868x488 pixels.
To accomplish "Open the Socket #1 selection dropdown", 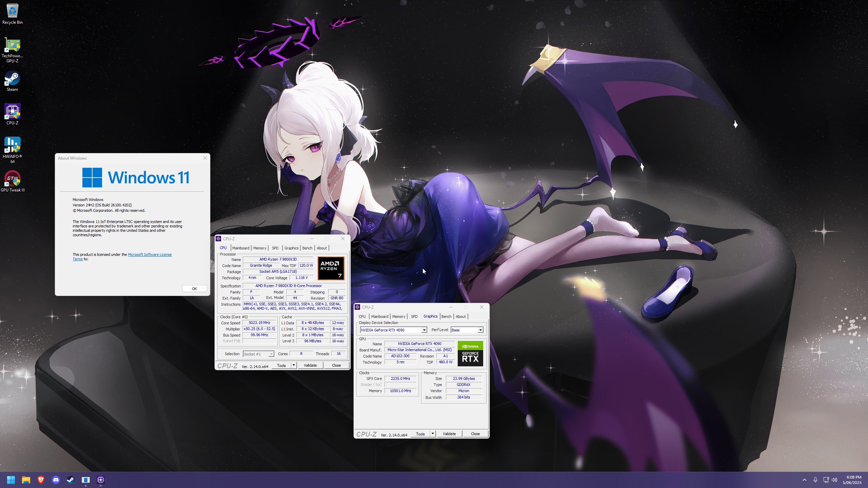I will 258,354.
